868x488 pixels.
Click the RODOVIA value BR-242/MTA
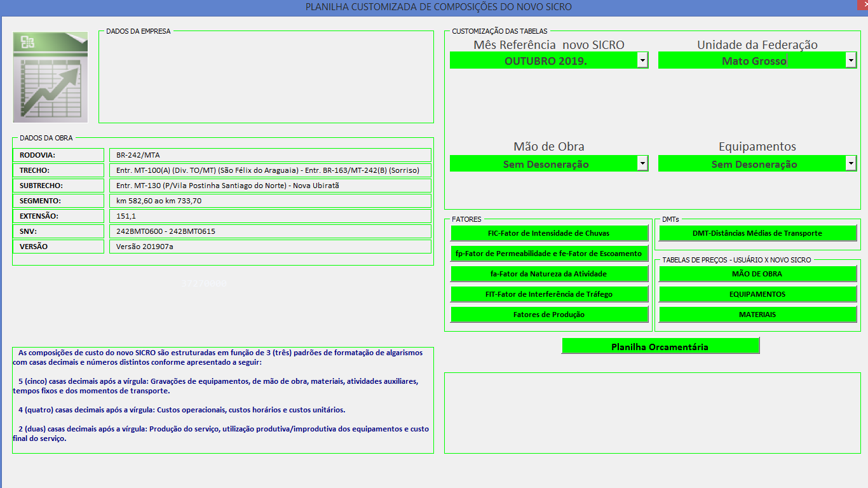(270, 155)
